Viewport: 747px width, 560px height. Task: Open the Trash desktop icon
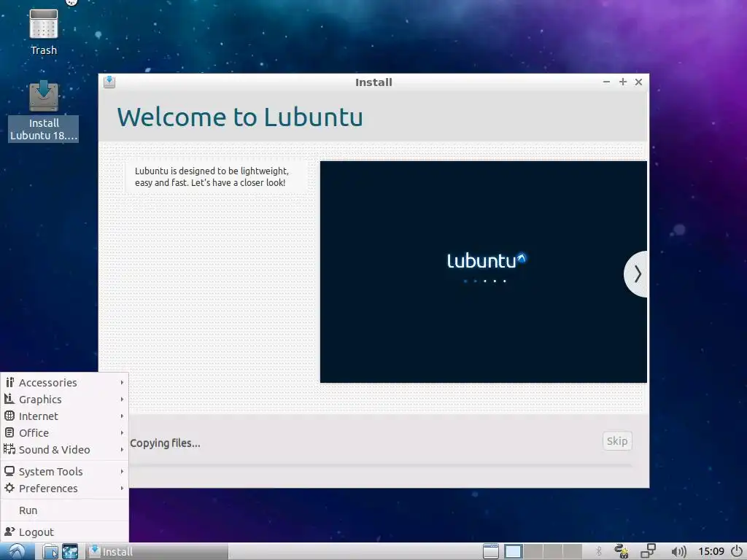(43, 32)
